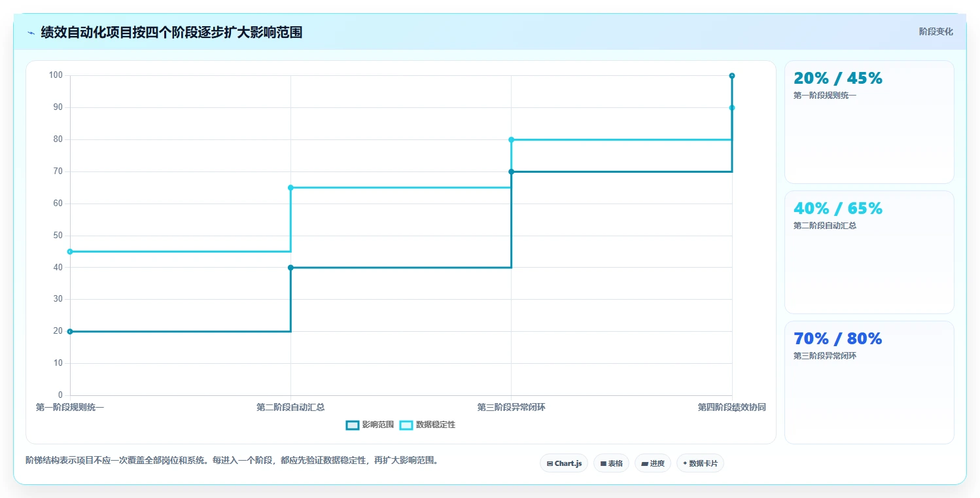Image resolution: width=980 pixels, height=498 pixels.
Task: Toggle the 数据稳定性 legend swatch
Action: point(406,425)
